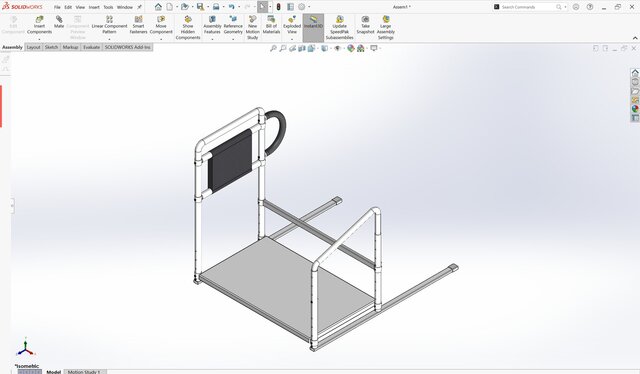Click the Rebuild traffic light icon
Screen dimensions: 640x374
(x=278, y=7)
